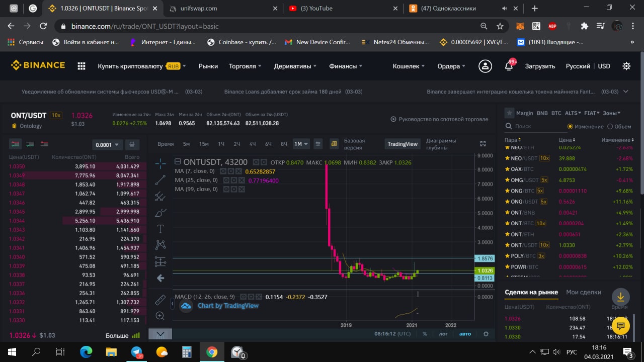
Task: Open the favorites star filter in pairs list
Action: point(510,113)
